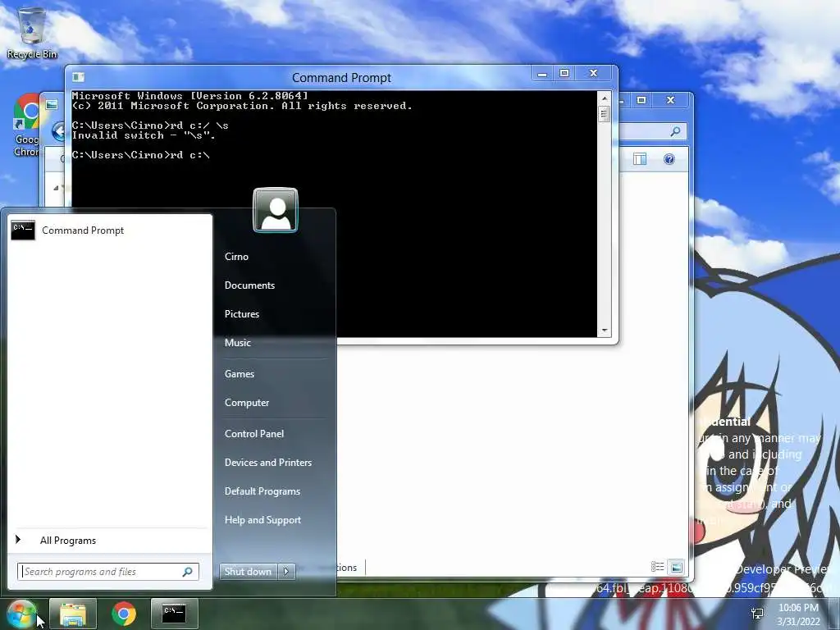Image resolution: width=840 pixels, height=630 pixels.
Task: Click the Explorer help question mark icon
Action: click(669, 159)
